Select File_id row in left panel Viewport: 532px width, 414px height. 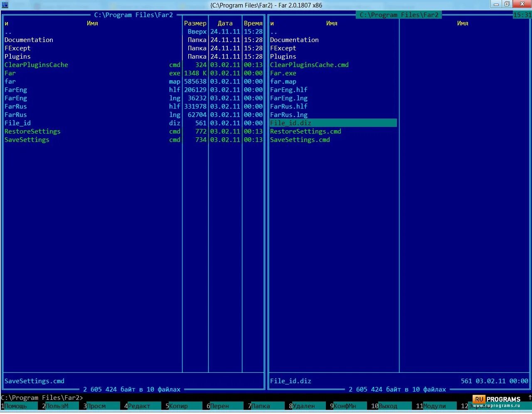click(133, 123)
